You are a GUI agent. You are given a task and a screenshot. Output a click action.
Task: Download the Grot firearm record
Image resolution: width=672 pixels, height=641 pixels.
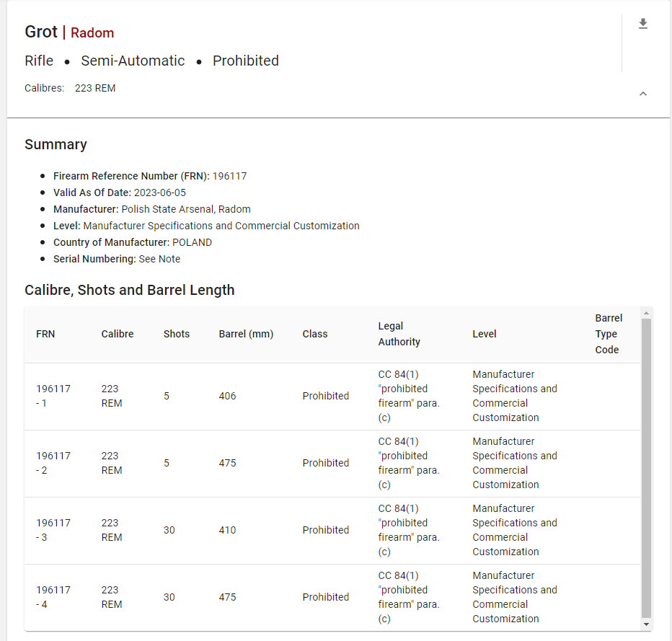click(643, 24)
